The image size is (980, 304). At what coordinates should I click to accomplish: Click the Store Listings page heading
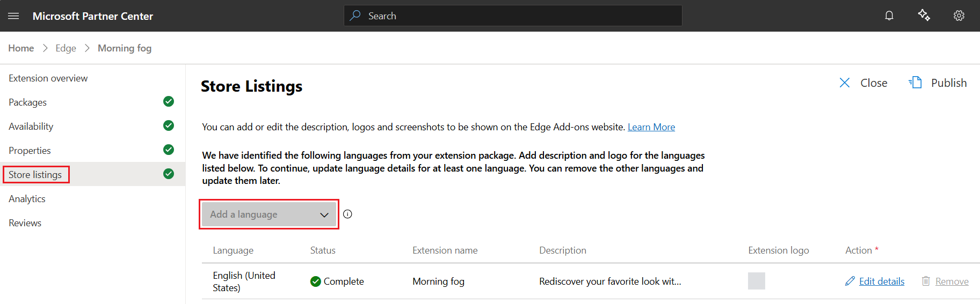pyautogui.click(x=252, y=86)
